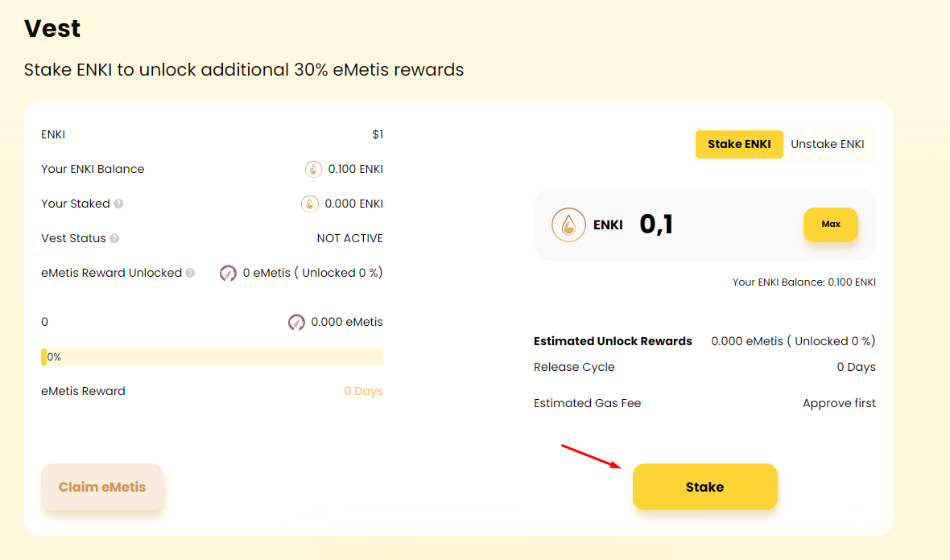Click the eMetis icon beside Reward Unlocked

coord(228,273)
